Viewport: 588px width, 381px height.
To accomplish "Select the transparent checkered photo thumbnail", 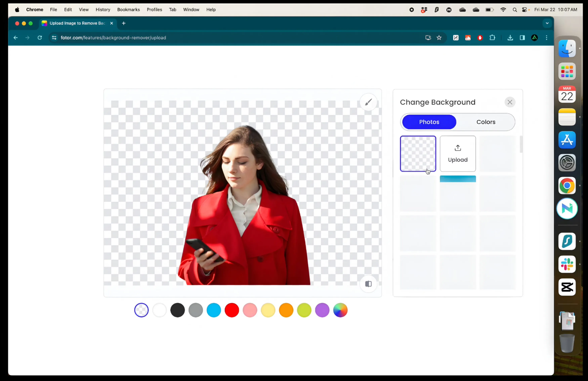I will click(x=418, y=154).
